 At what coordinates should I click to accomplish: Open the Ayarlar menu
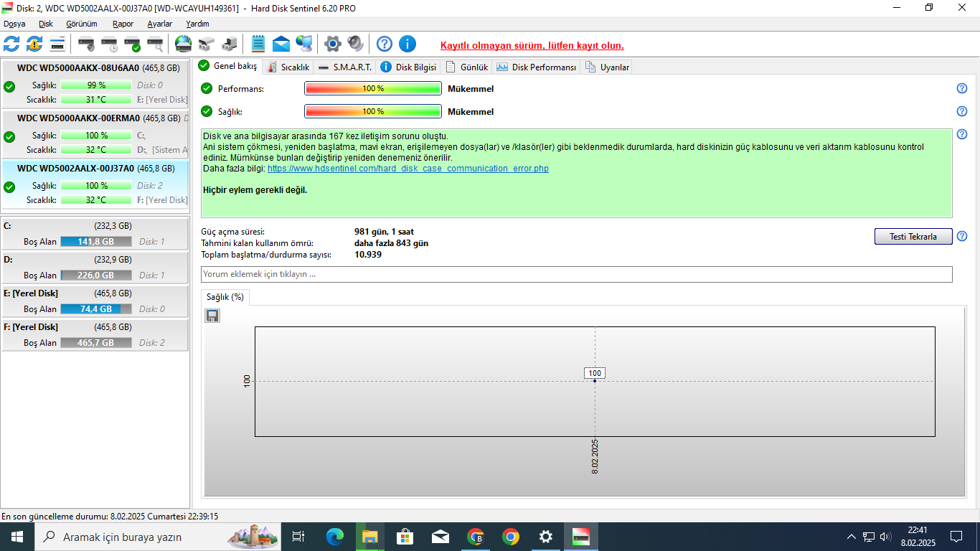tap(160, 24)
